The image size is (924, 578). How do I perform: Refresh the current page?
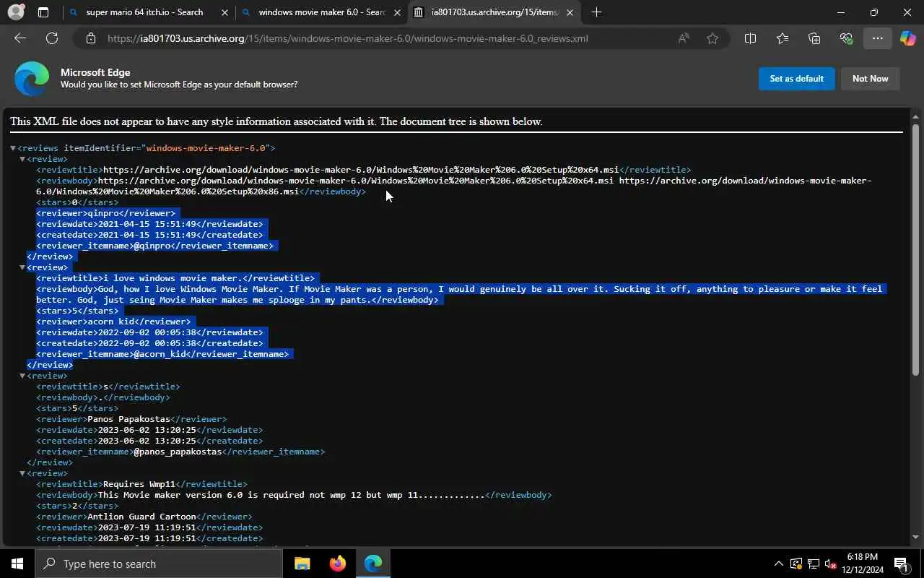tap(52, 38)
